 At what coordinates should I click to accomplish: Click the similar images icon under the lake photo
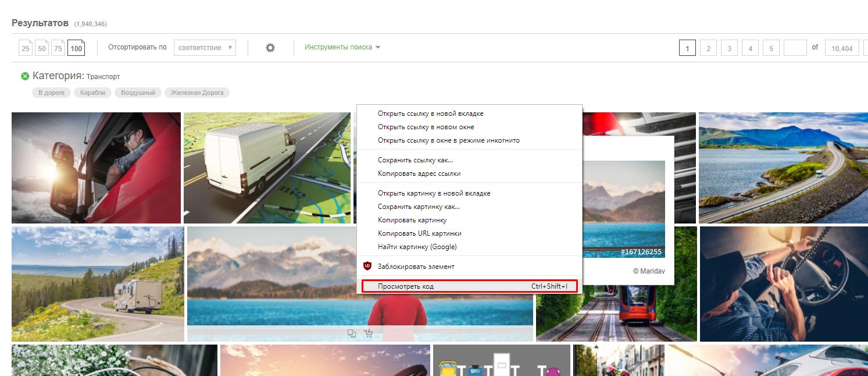(x=352, y=334)
